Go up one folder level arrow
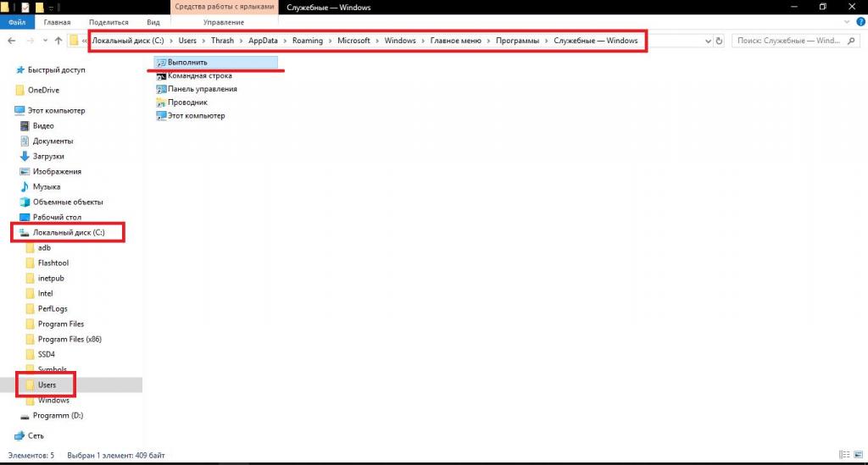 coord(58,41)
